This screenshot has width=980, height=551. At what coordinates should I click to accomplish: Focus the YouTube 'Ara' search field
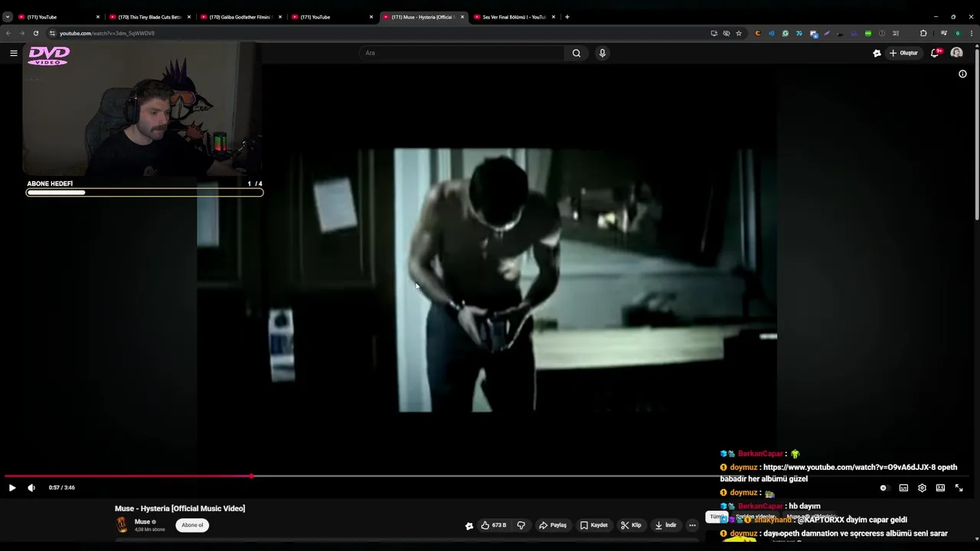click(x=462, y=53)
